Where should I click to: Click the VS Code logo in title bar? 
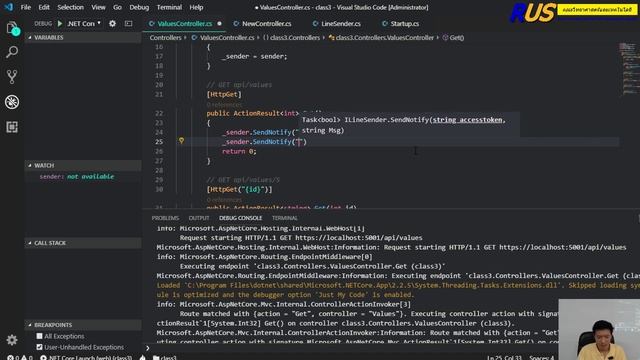[8, 7]
